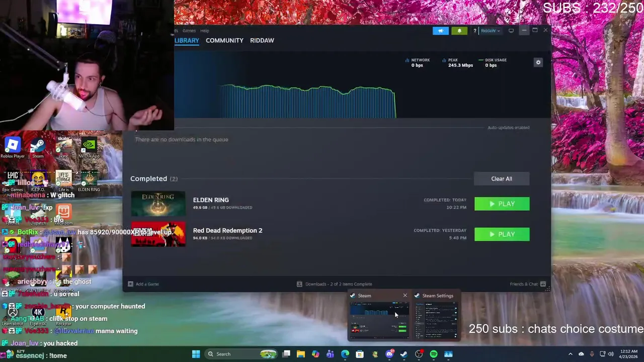644x362 pixels.
Task: Open the skate. desktop icon
Action: (x=63, y=148)
